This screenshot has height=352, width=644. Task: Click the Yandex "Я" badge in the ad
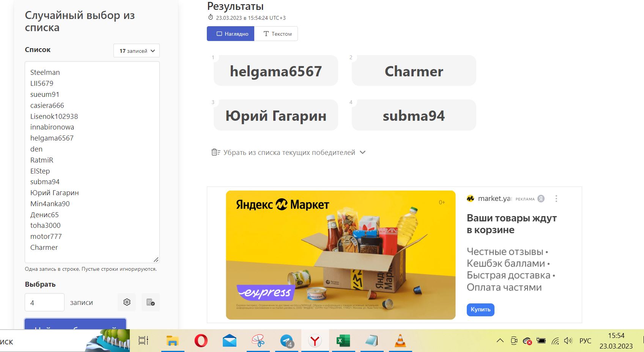click(x=541, y=199)
